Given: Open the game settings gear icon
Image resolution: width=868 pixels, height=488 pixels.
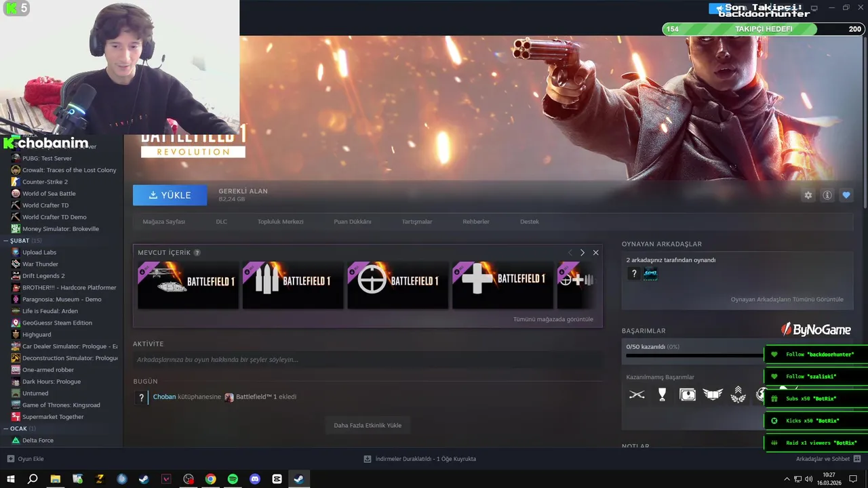Looking at the screenshot, I should click(x=808, y=195).
